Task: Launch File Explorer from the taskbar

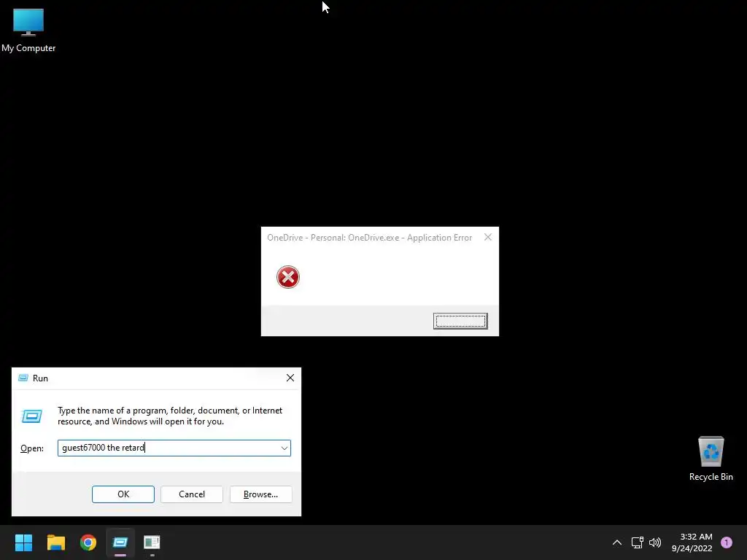Action: (x=55, y=542)
